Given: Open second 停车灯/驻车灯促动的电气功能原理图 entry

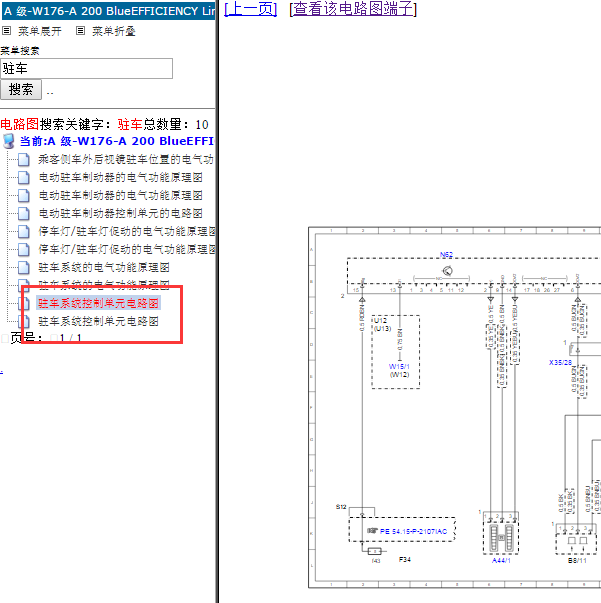Looking at the screenshot, I should (127, 250).
